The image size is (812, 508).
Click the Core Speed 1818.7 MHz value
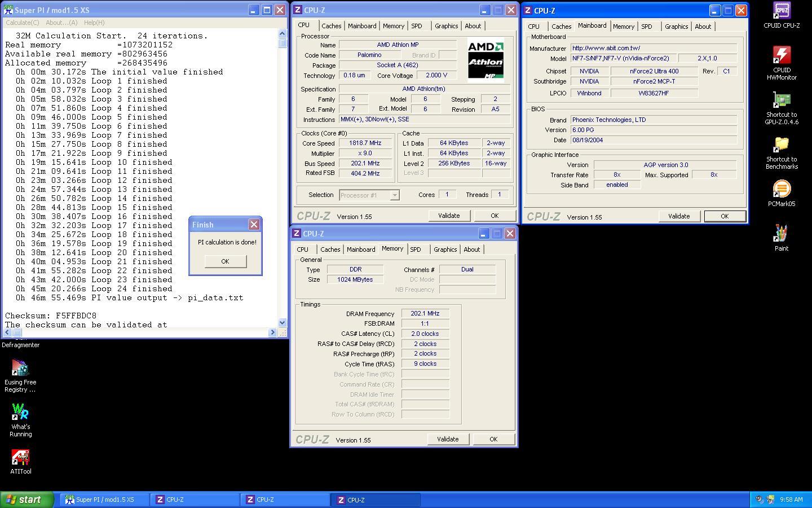click(x=365, y=143)
